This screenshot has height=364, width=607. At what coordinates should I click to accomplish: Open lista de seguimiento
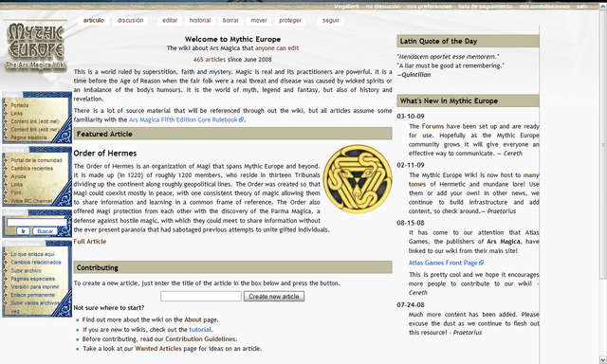point(485,7)
